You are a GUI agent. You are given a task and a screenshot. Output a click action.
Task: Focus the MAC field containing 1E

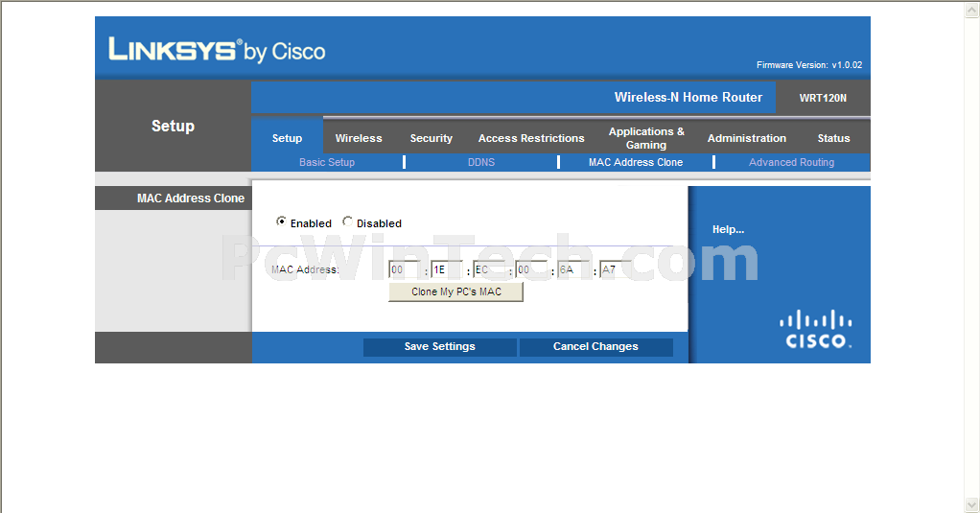[447, 269]
